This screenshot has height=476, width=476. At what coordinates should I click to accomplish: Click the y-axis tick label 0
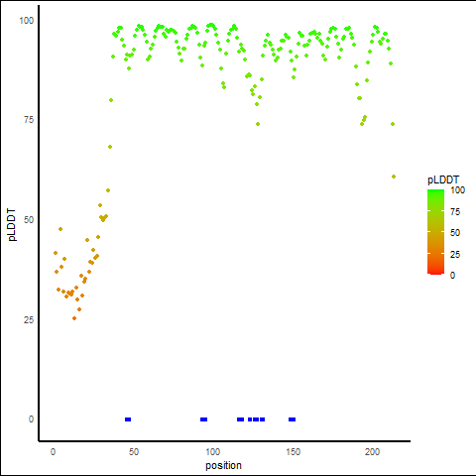click(31, 419)
